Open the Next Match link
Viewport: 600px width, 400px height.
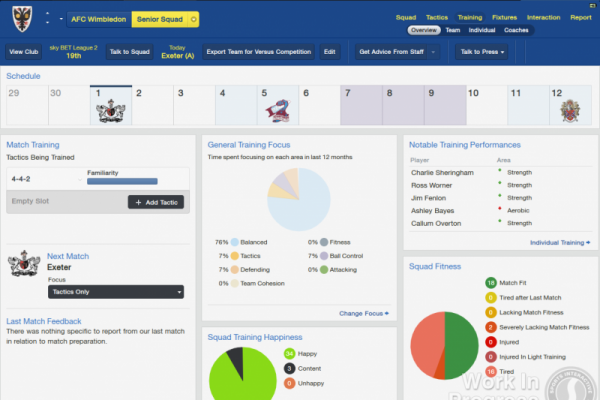pos(68,256)
